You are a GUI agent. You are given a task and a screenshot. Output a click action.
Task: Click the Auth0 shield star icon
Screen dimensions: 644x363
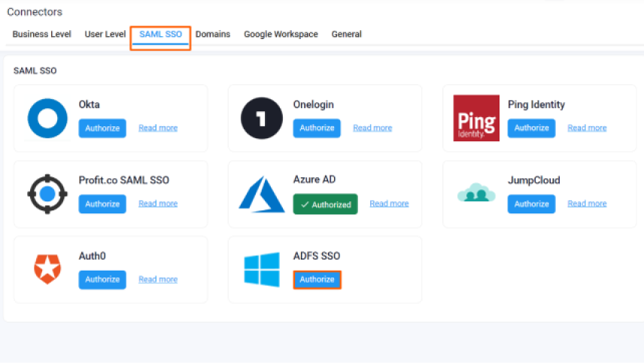[47, 269]
